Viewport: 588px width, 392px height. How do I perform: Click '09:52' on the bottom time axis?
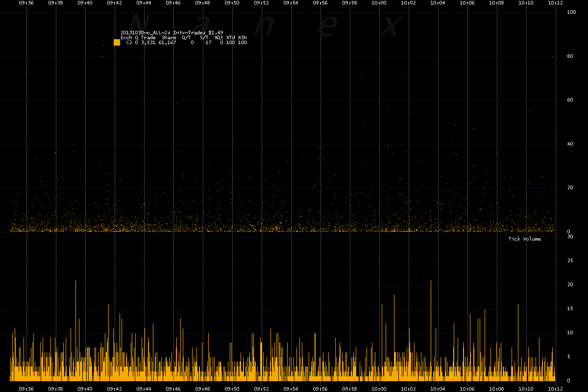[x=262, y=389]
